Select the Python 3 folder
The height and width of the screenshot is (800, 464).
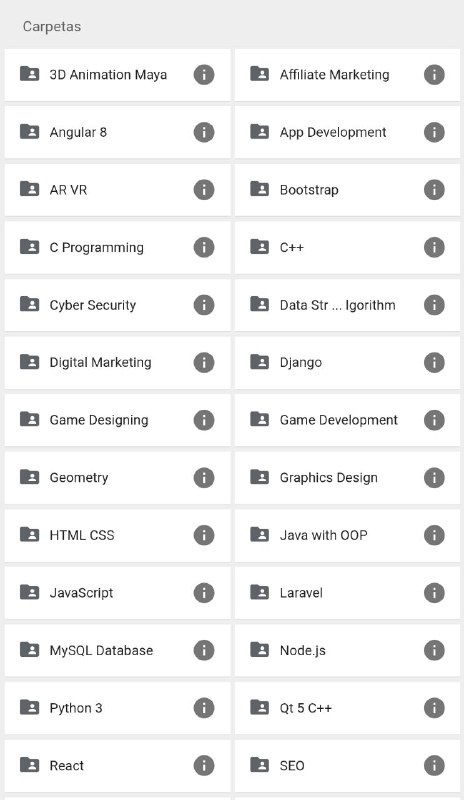(x=117, y=708)
